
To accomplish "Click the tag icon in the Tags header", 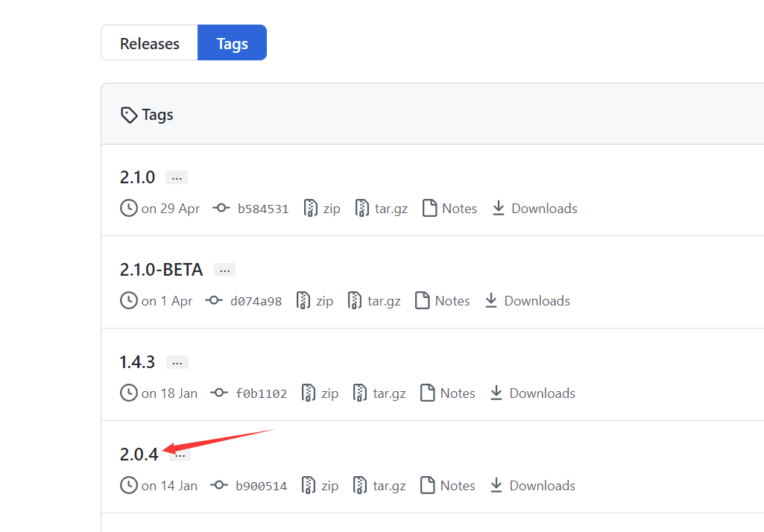I will pyautogui.click(x=129, y=115).
